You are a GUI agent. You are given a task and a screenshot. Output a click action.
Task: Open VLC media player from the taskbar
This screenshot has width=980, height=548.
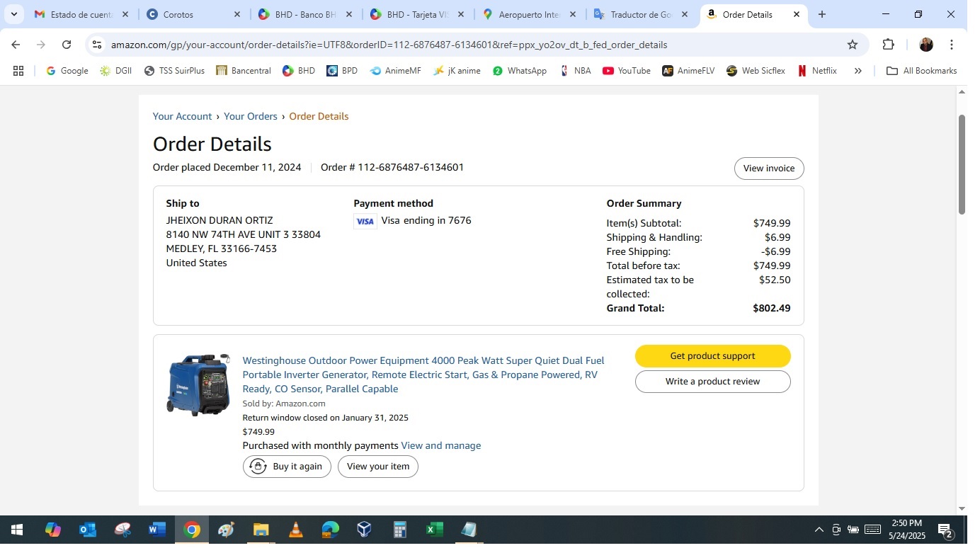[296, 530]
